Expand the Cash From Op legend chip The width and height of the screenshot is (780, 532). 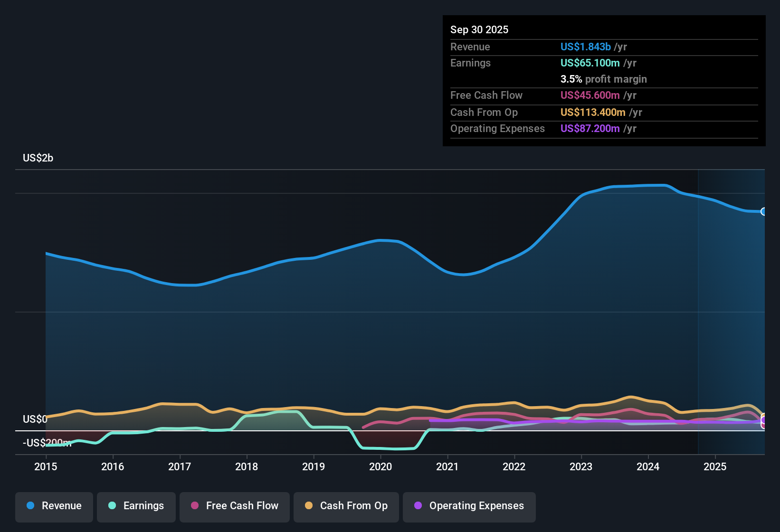coord(346,506)
